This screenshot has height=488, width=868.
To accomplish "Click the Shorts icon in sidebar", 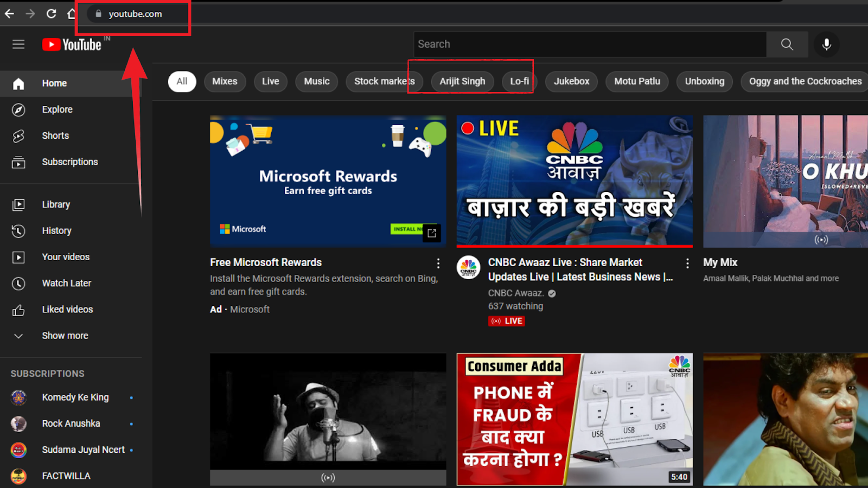I will point(18,136).
